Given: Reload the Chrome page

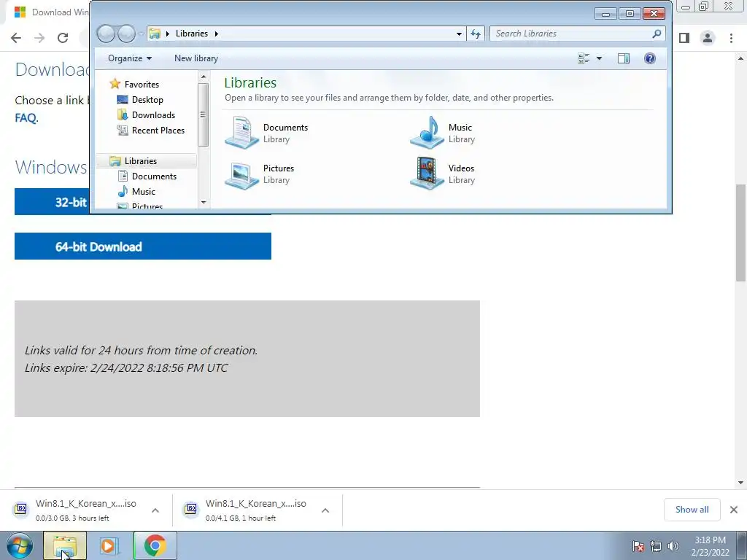Looking at the screenshot, I should click(x=63, y=38).
